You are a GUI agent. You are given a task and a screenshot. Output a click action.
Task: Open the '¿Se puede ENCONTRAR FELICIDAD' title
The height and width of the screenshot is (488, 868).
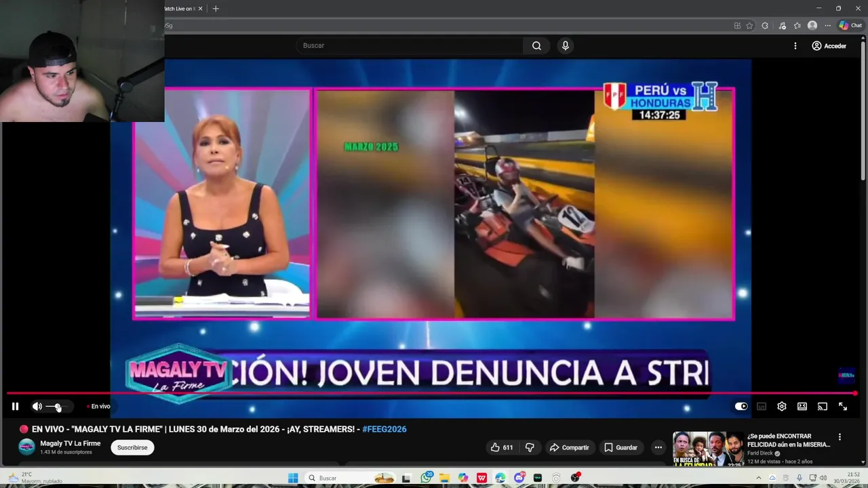788,441
